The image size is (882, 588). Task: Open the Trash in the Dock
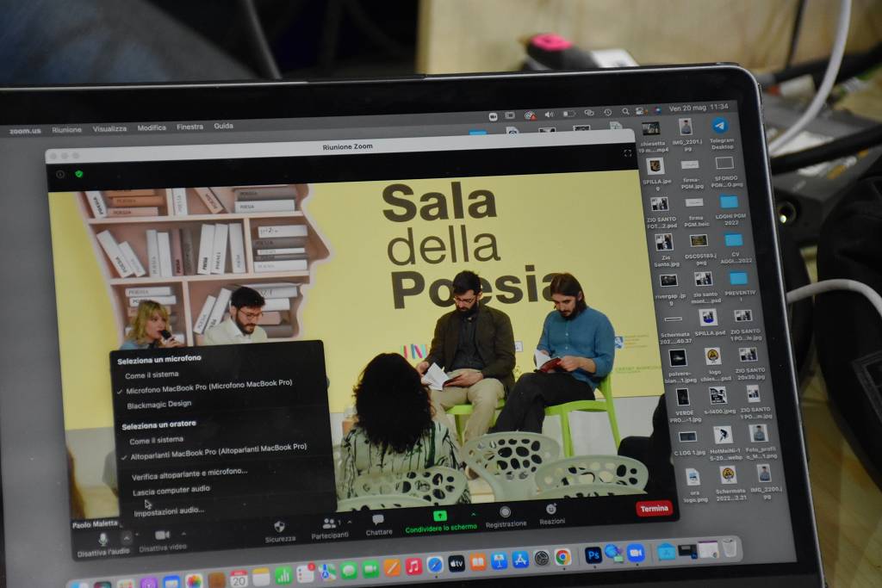[730, 547]
